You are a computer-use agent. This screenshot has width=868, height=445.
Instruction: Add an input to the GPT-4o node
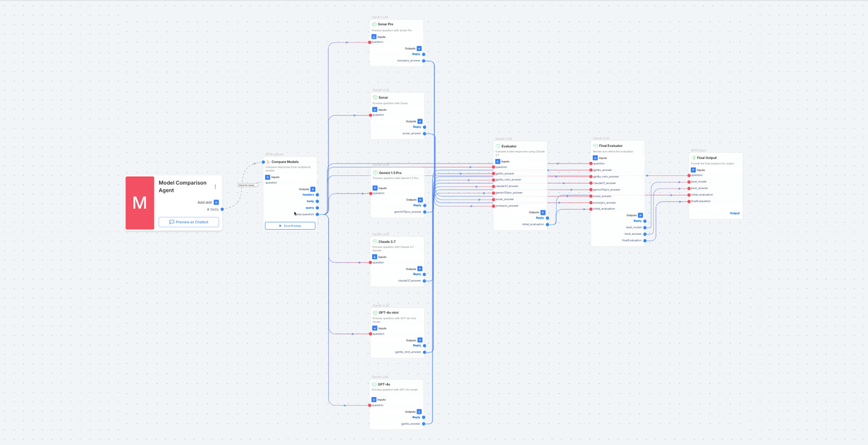point(374,400)
